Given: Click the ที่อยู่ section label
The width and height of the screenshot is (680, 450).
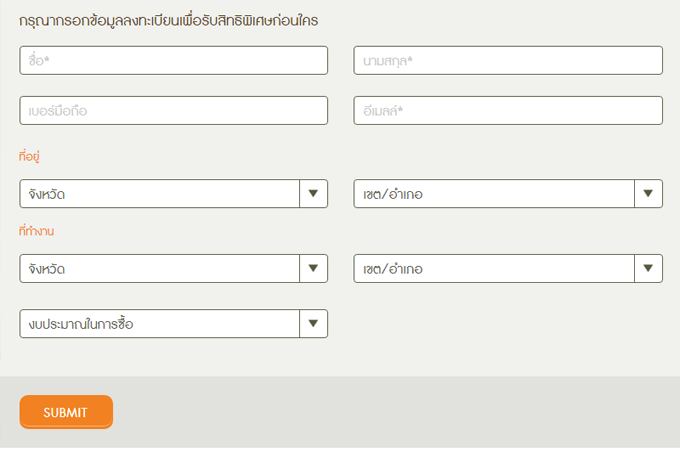Looking at the screenshot, I should (x=29, y=157).
